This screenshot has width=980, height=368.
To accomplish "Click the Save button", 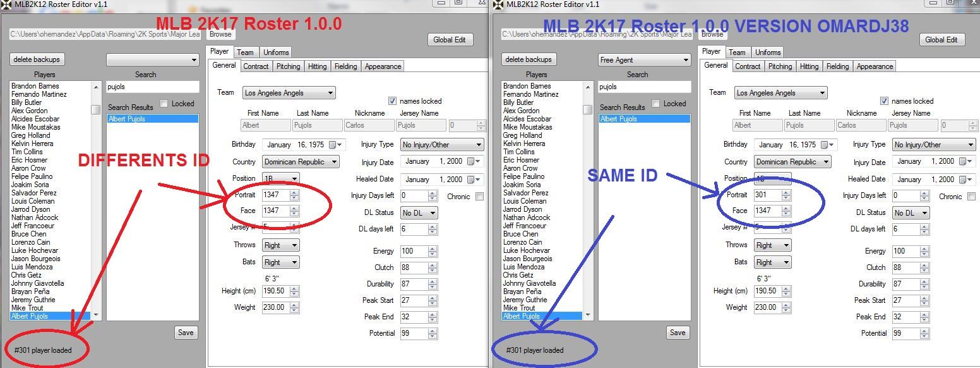I will [x=186, y=332].
